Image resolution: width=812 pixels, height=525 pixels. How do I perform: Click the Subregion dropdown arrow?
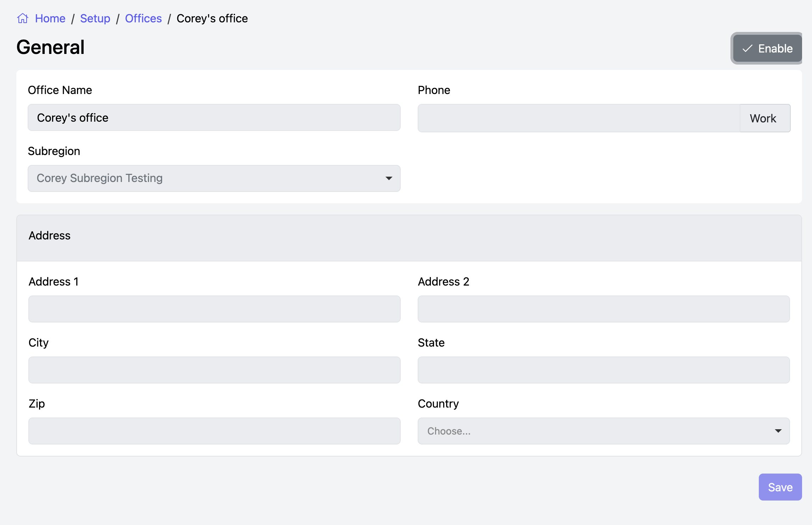(389, 178)
